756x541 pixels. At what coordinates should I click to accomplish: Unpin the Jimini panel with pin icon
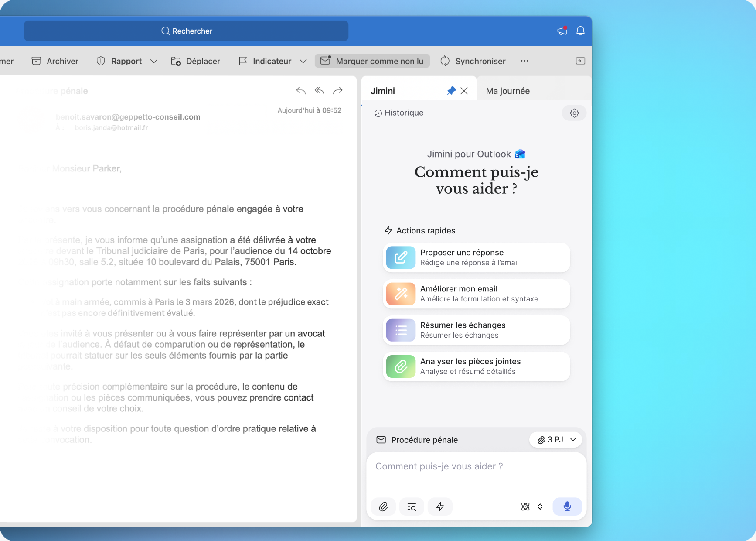[451, 91]
